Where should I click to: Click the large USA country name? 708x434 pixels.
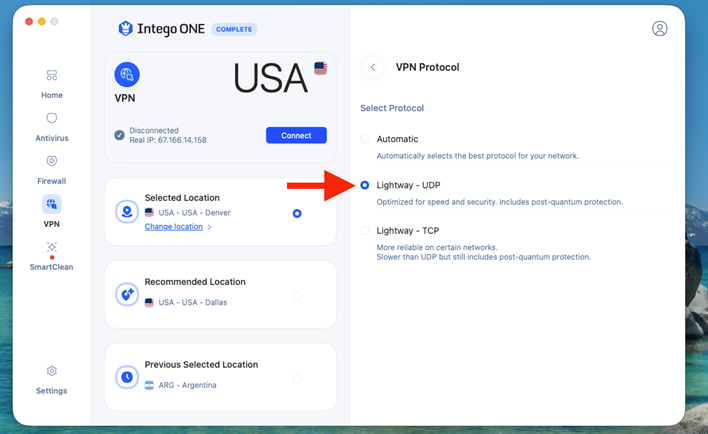pyautogui.click(x=270, y=78)
